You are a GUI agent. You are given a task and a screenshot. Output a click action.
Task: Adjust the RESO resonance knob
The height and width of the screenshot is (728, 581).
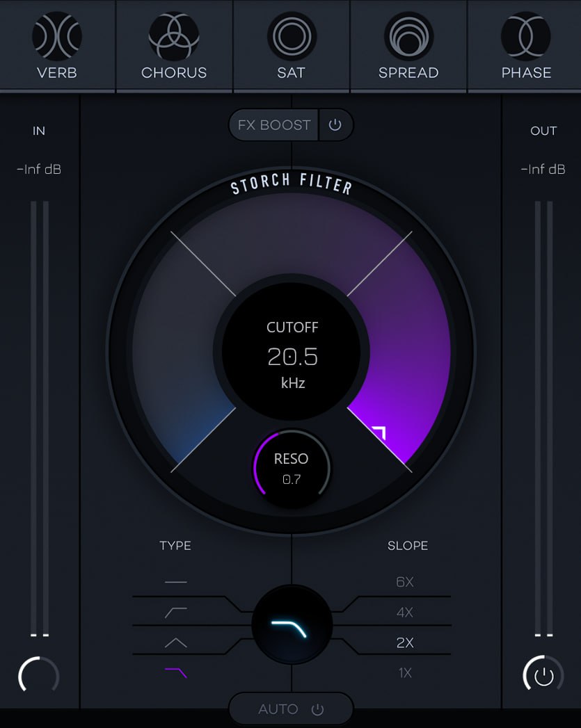click(x=291, y=467)
